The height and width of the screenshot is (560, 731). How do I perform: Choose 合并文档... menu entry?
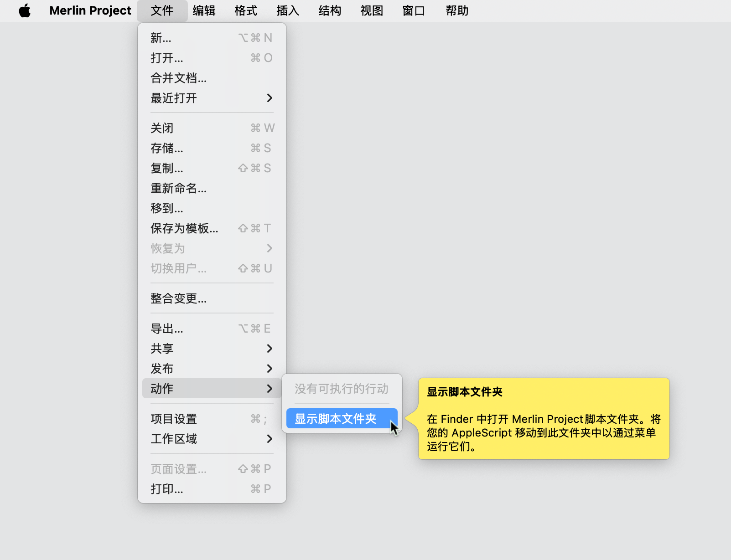click(212, 78)
